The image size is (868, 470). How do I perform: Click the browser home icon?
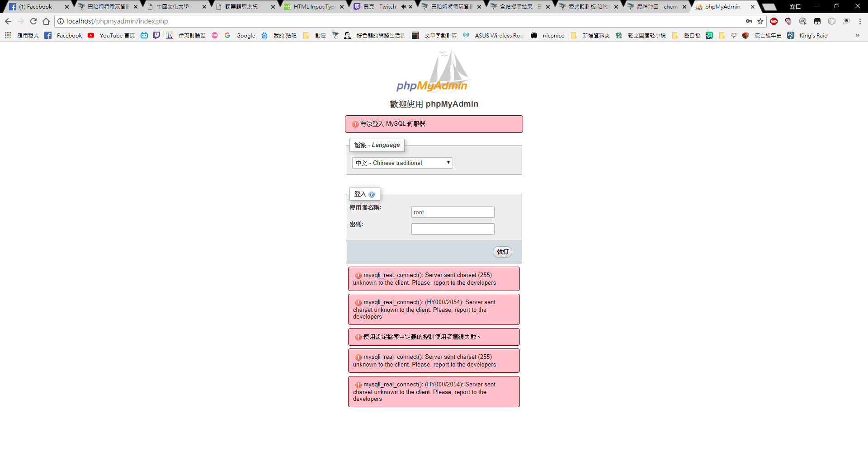(46, 21)
